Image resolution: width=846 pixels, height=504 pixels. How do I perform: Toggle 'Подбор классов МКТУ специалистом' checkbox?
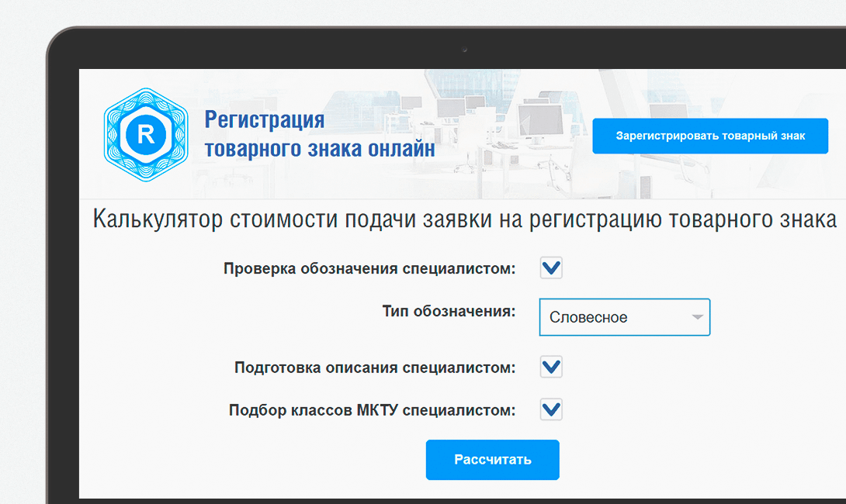[551, 409]
